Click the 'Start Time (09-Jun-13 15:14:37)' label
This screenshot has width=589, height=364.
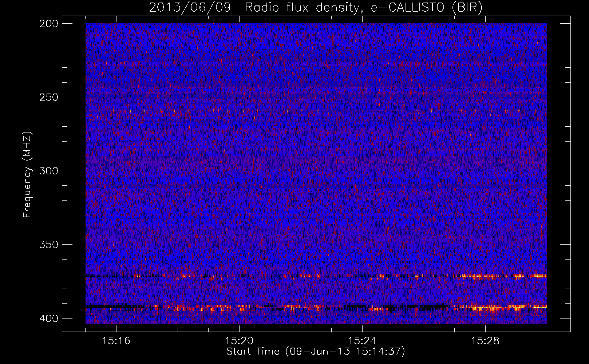click(316, 352)
